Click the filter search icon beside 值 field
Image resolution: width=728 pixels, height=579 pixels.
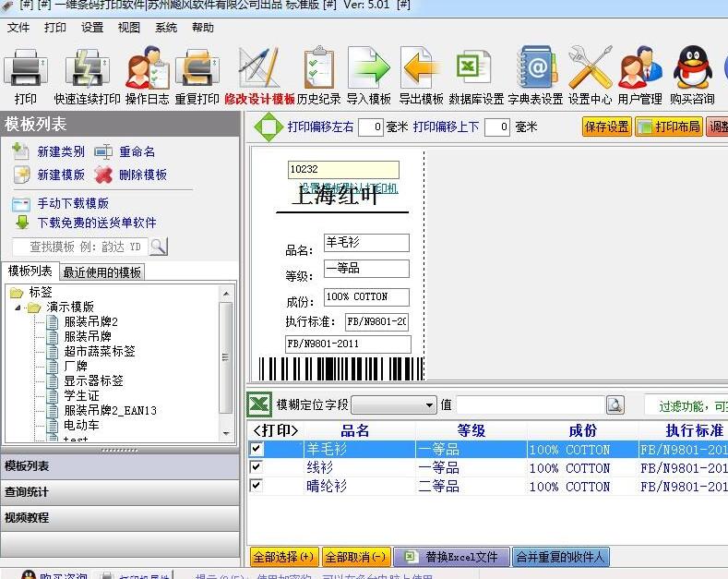615,404
